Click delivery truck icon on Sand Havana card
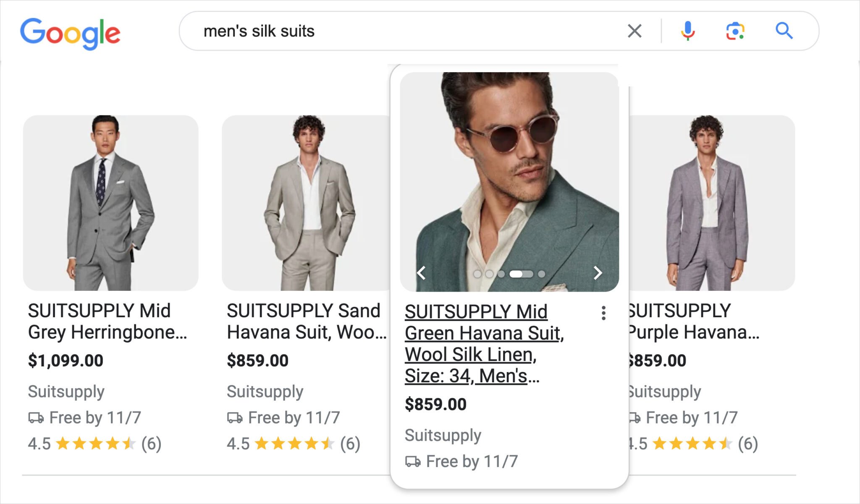 pos(235,418)
